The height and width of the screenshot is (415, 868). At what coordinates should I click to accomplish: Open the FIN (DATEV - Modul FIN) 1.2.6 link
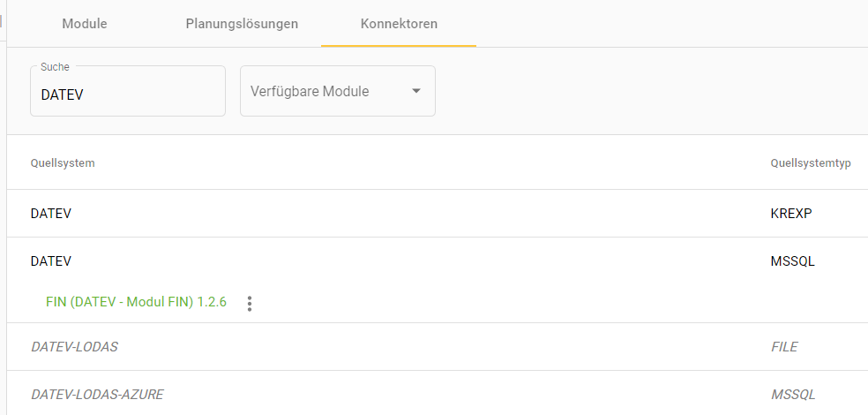point(136,302)
